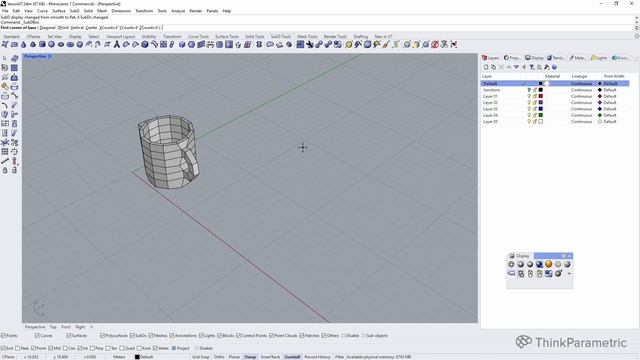Open layer tools hammer icon
The width and height of the screenshot is (640, 360).
[x=547, y=67]
